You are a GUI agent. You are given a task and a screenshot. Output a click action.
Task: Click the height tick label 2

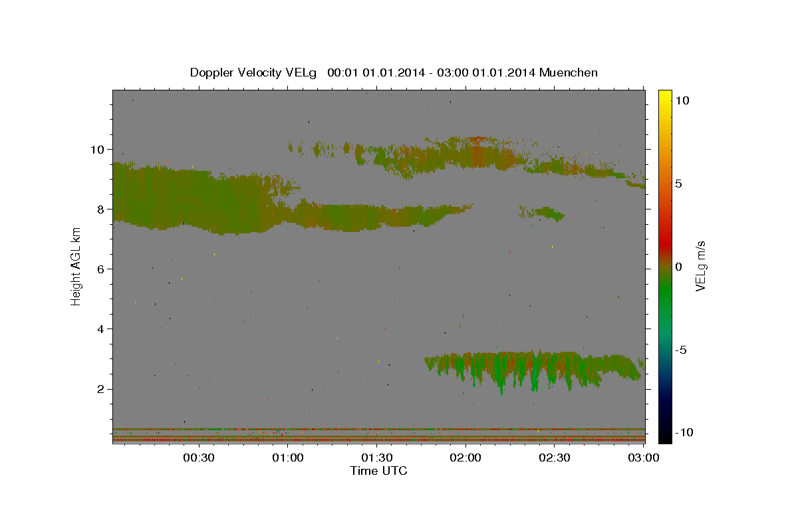click(101, 389)
